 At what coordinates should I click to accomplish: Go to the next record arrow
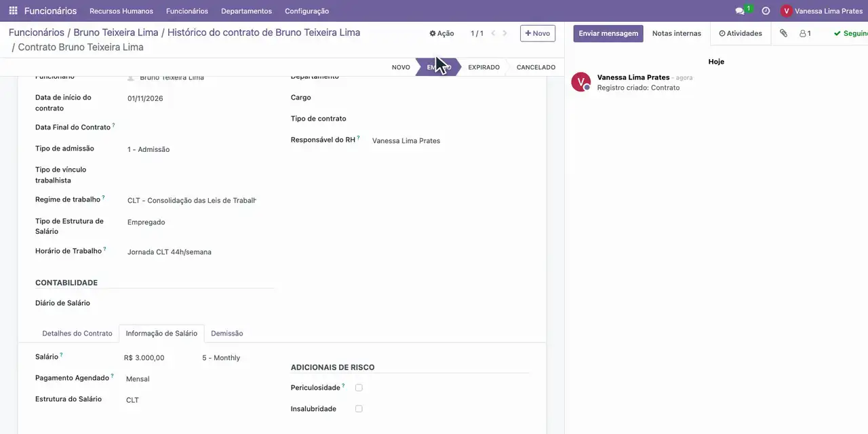tap(505, 33)
